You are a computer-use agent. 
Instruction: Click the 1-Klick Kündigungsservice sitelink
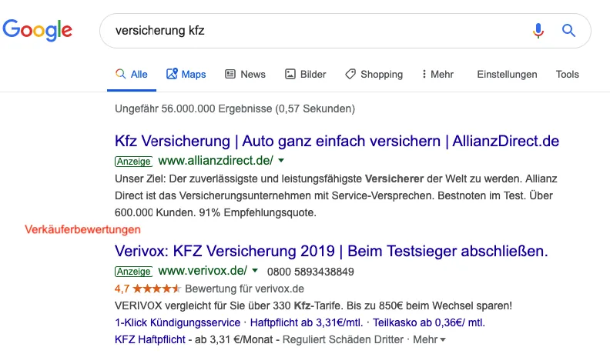176,322
